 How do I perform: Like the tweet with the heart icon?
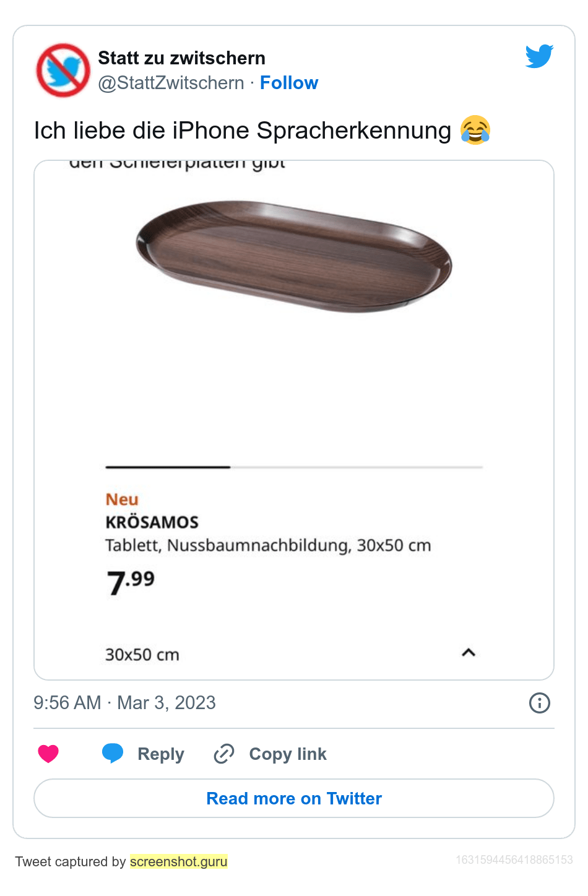pos(48,754)
